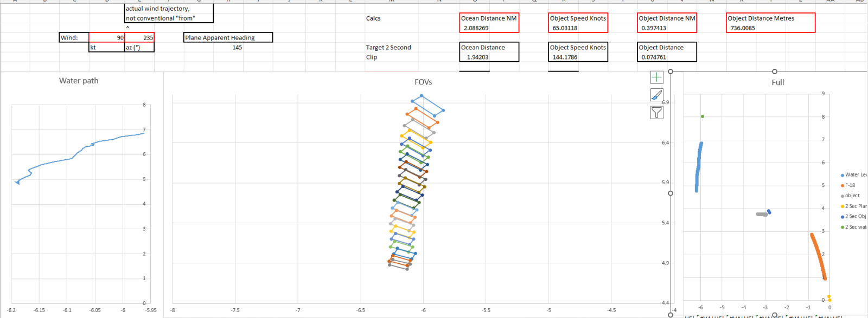Viewport: 868px width, 318px height.
Task: Open Chart Elements plus button
Action: tap(656, 77)
